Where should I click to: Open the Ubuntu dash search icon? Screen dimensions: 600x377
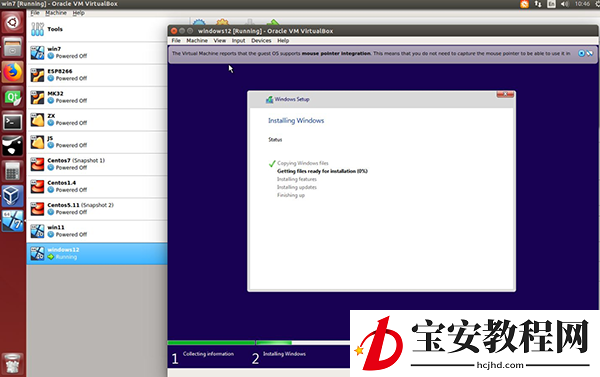click(x=13, y=22)
